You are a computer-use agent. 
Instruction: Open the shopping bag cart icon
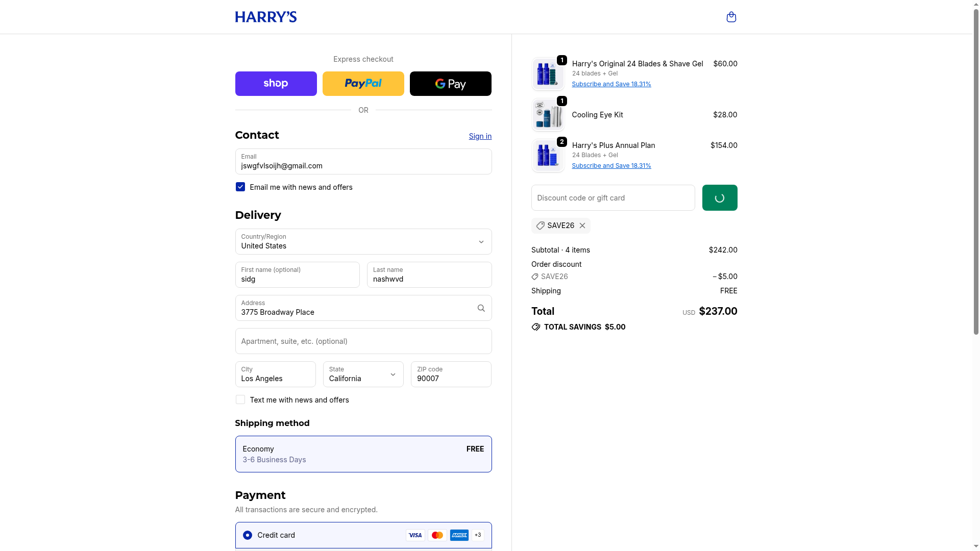pos(731,17)
